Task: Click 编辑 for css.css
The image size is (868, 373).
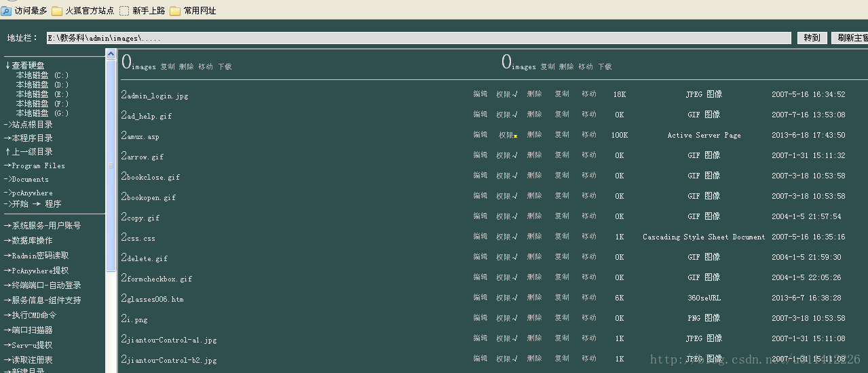Action: [480, 237]
